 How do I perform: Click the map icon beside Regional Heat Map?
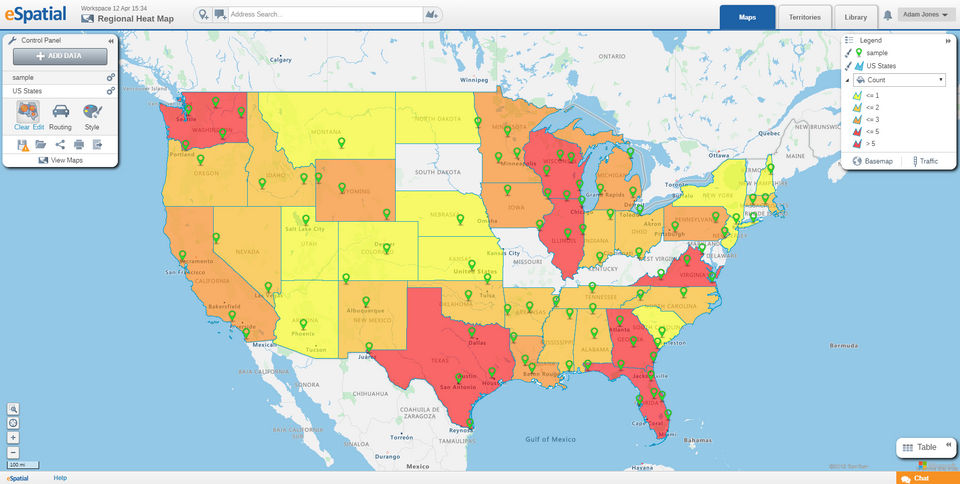[x=88, y=19]
